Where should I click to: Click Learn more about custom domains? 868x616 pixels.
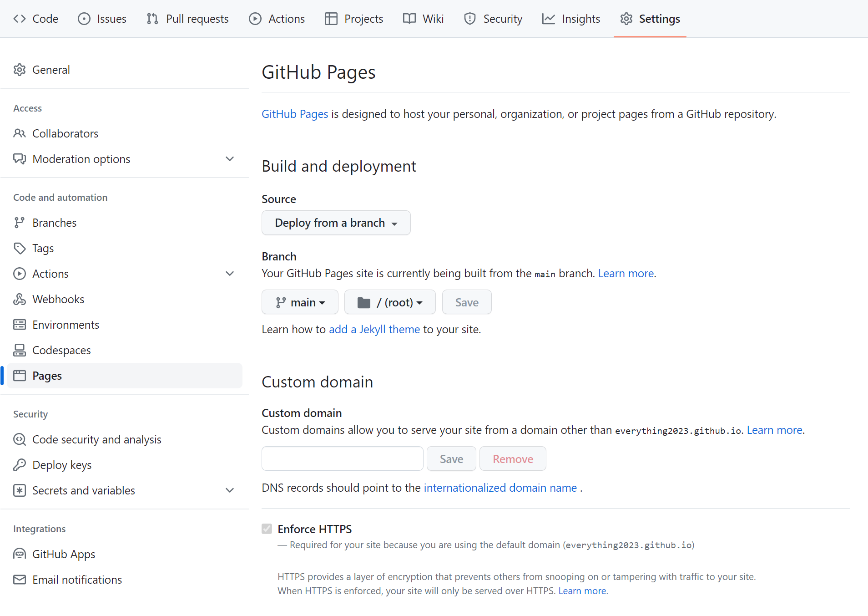775,430
